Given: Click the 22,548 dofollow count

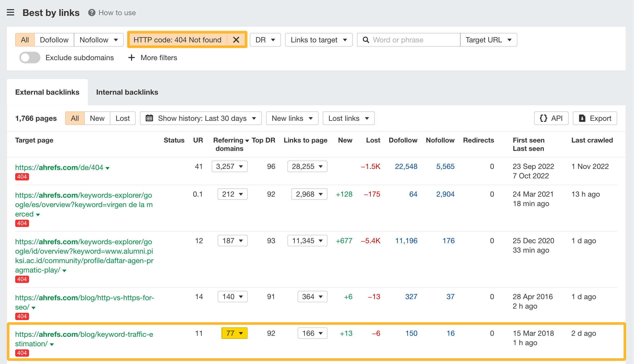Looking at the screenshot, I should 406,166.
